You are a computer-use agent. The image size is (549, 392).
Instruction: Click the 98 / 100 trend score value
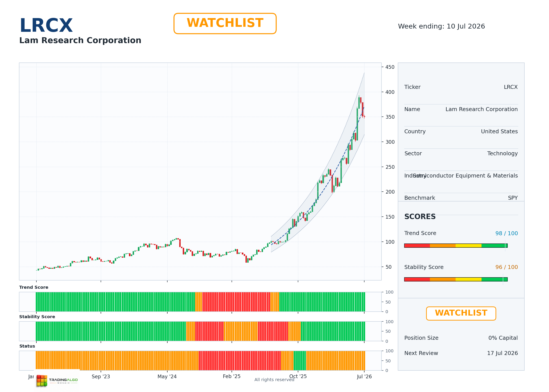507,233
